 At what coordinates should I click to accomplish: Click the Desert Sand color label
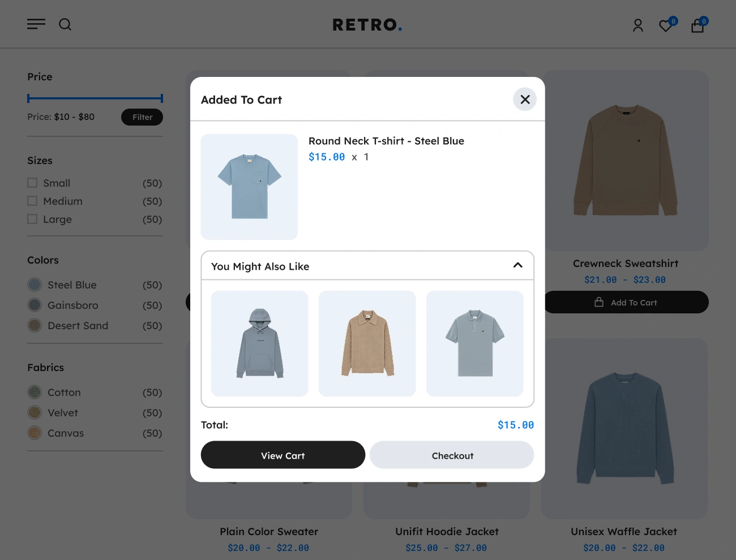pos(78,325)
